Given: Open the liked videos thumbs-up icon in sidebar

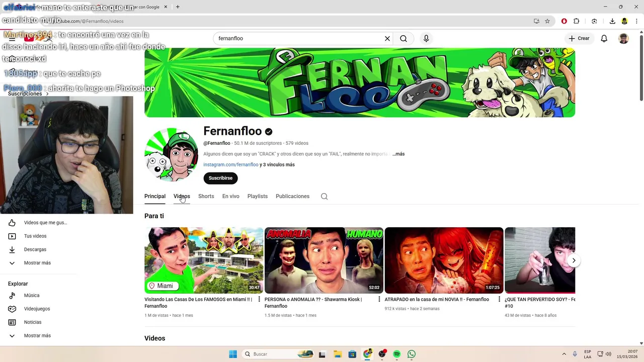Looking at the screenshot, I should 12,223.
